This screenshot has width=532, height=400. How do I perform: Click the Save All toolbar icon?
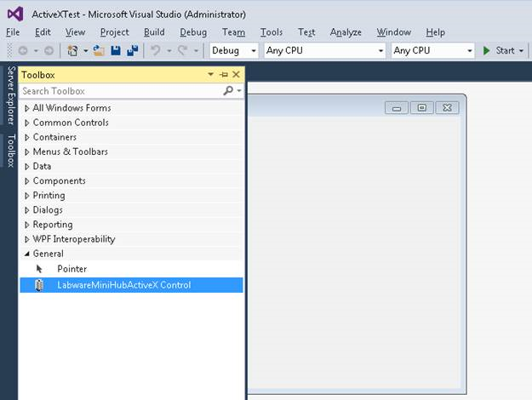click(x=132, y=51)
